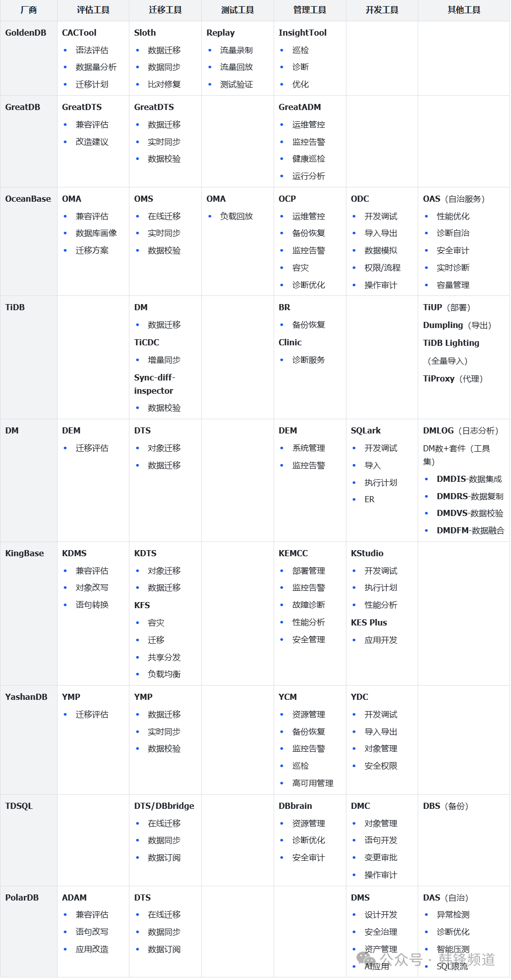Click the Clinic tool name
Viewport: 511px width, 980px height.
pyautogui.click(x=290, y=342)
